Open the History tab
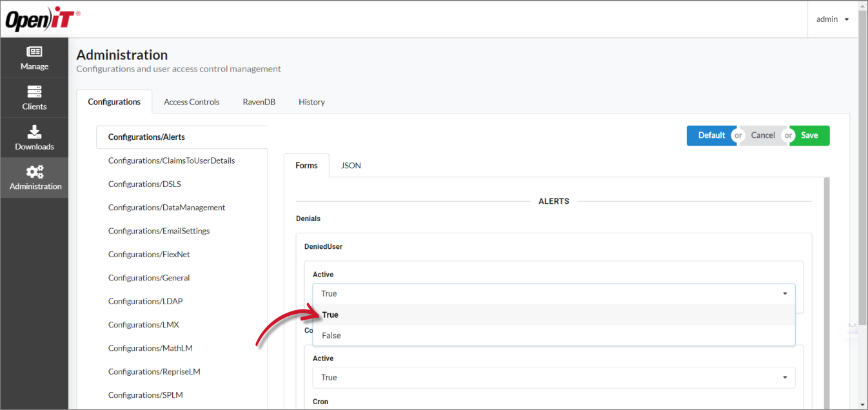 311,102
